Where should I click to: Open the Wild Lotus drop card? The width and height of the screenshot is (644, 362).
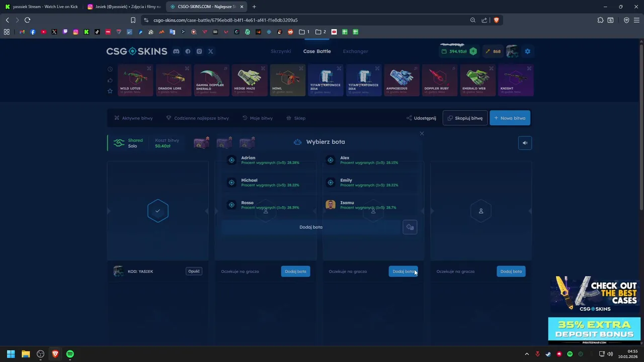tap(135, 80)
